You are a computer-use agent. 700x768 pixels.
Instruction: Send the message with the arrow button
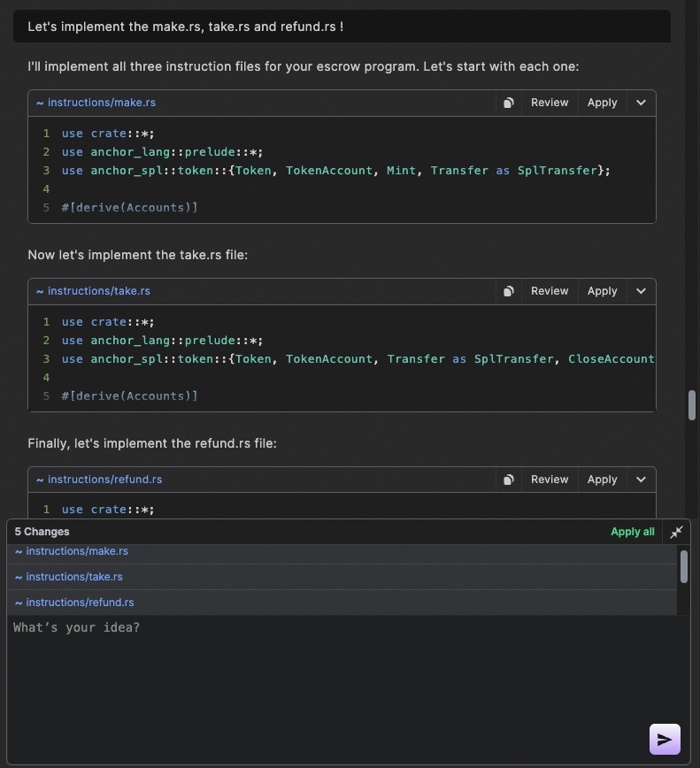[665, 740]
